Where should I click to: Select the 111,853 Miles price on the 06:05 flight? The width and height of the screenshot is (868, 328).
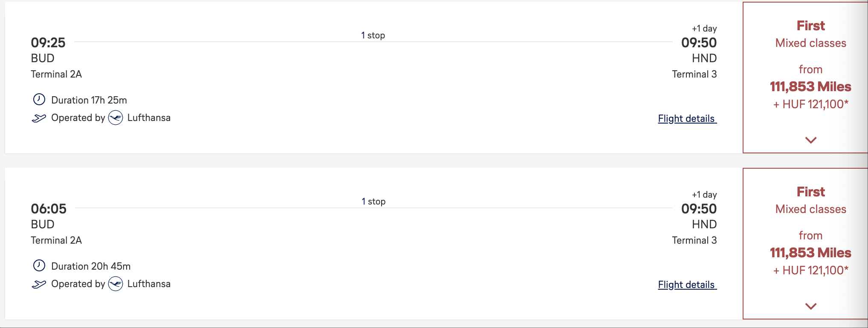[810, 253]
